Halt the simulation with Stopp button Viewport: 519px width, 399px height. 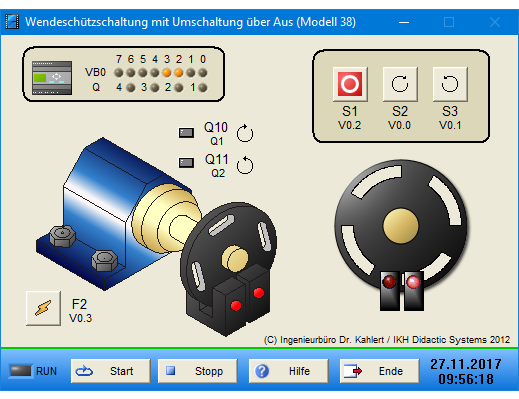pyautogui.click(x=197, y=371)
